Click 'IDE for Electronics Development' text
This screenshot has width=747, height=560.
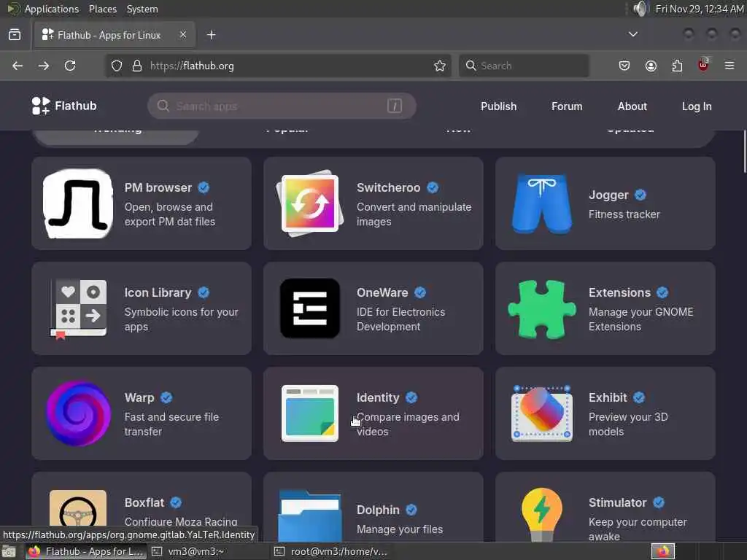pyautogui.click(x=400, y=319)
